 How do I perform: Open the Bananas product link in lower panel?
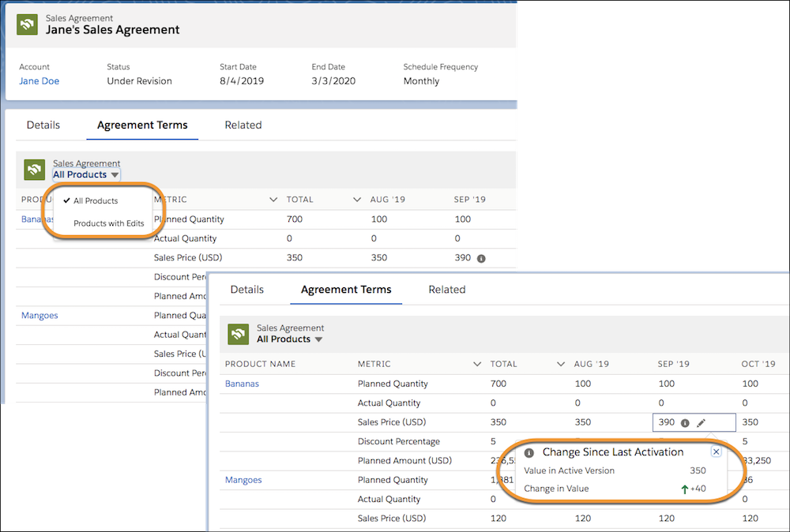pyautogui.click(x=242, y=384)
